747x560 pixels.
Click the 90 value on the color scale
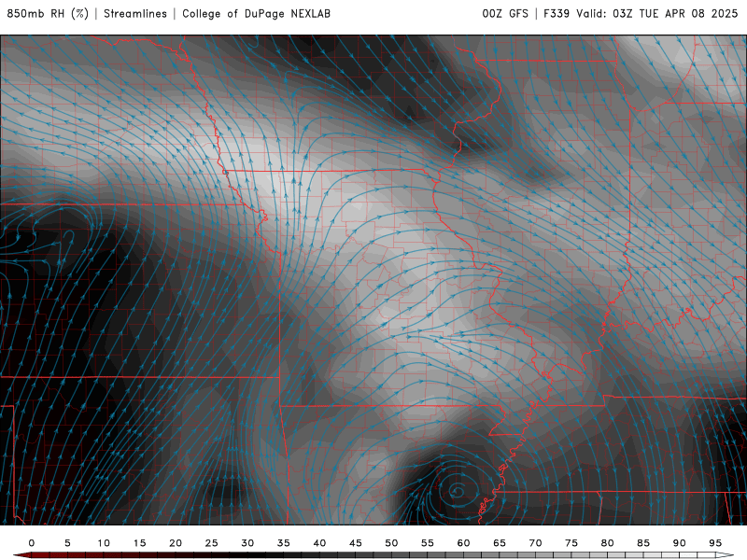(x=680, y=543)
